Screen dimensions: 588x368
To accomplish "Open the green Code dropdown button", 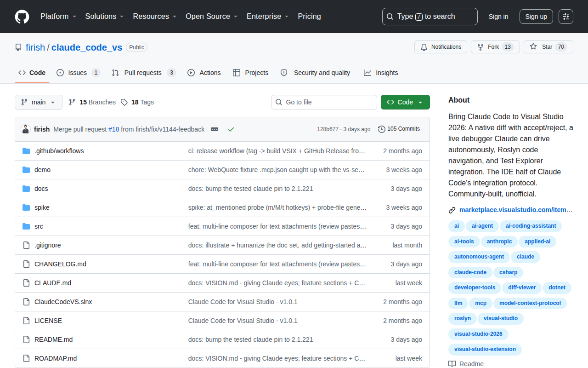I will pyautogui.click(x=405, y=102).
